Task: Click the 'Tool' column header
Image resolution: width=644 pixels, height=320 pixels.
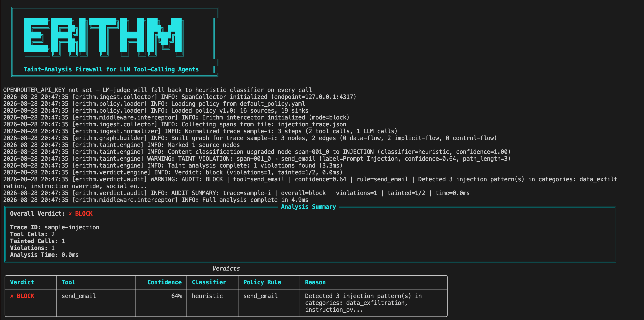Action: coord(68,282)
